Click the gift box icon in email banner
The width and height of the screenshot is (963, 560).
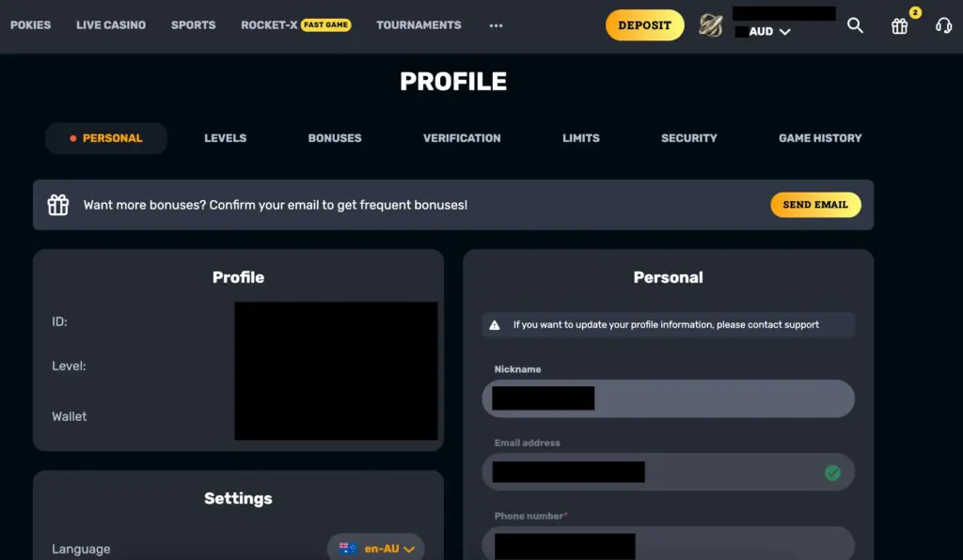pos(58,205)
